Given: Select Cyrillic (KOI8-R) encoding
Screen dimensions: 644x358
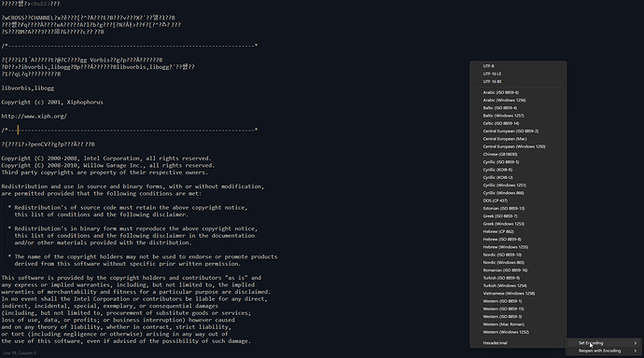Looking at the screenshot, I should pos(518,170).
